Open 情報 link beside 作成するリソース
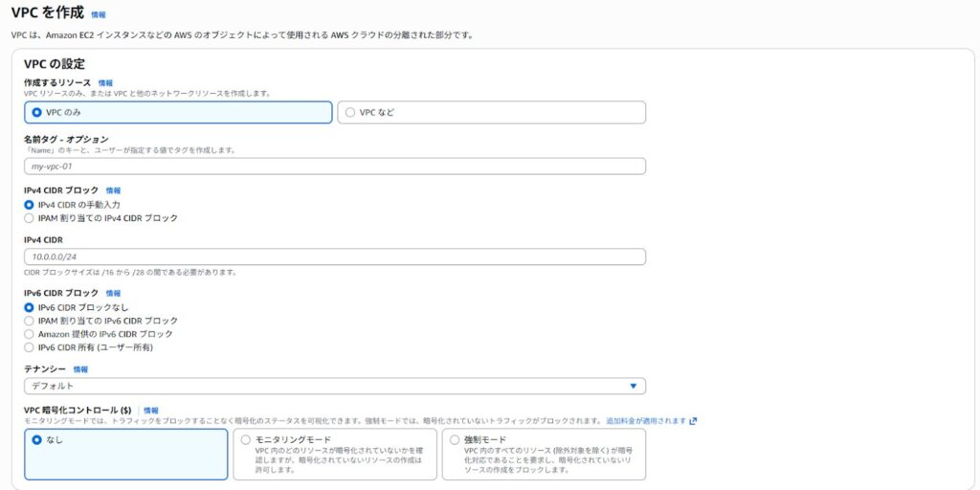Image resolution: width=980 pixels, height=490 pixels. (105, 83)
